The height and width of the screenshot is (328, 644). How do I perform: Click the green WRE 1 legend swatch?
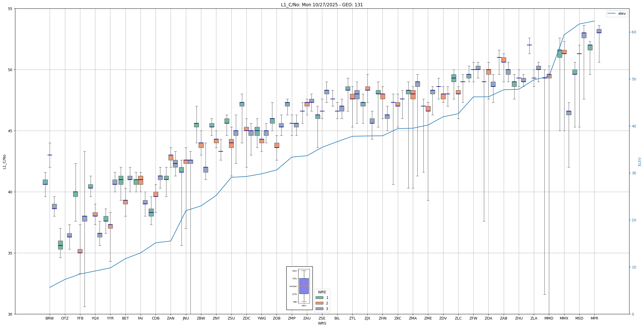coord(319,298)
